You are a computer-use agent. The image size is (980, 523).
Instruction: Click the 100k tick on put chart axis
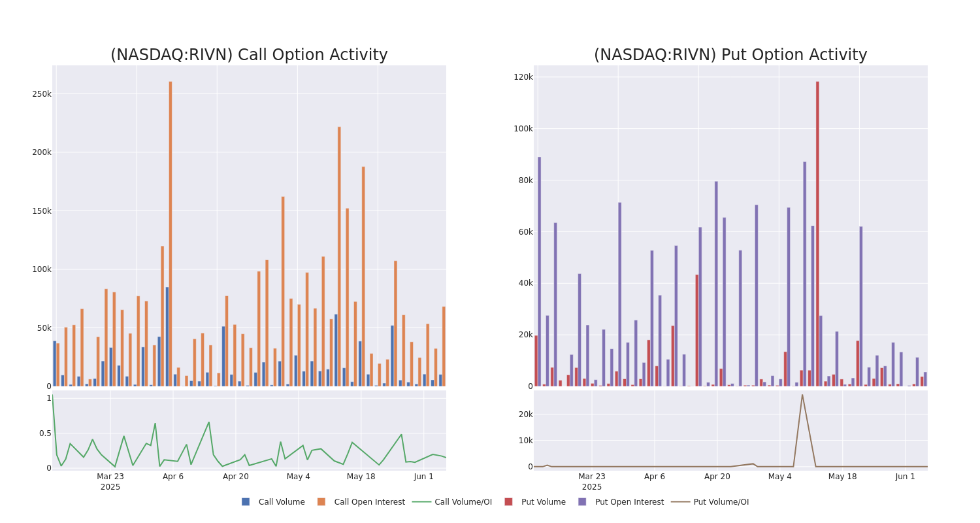tap(523, 129)
